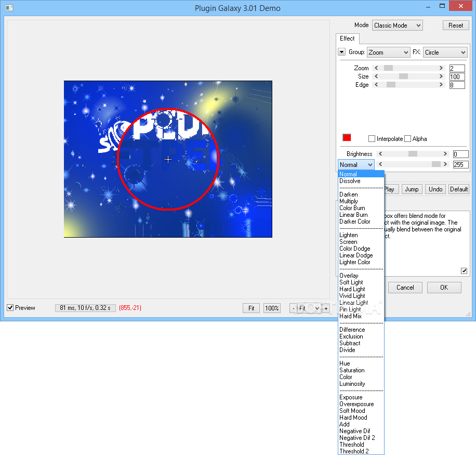Open the red color swatch
Image resolution: width=476 pixels, height=455 pixels.
347,138
